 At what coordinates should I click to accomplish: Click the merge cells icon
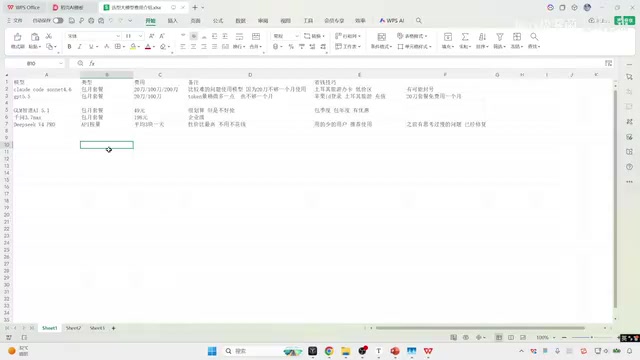coord(256,37)
